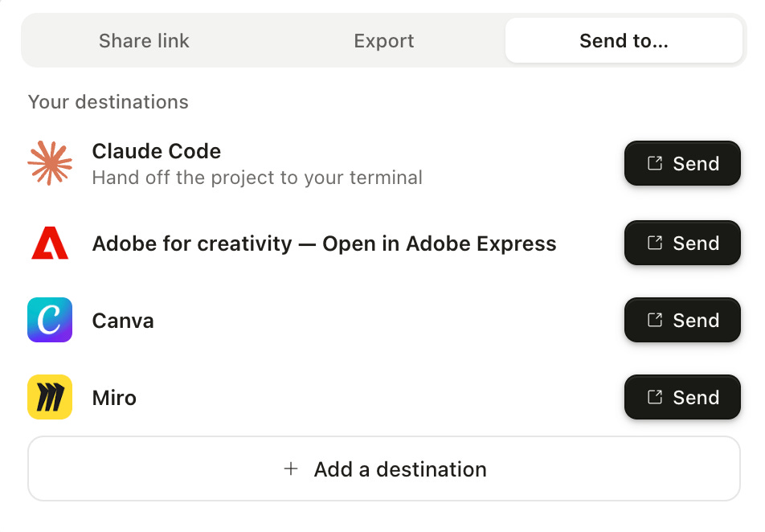Click the Claude Code destination title

tap(157, 151)
